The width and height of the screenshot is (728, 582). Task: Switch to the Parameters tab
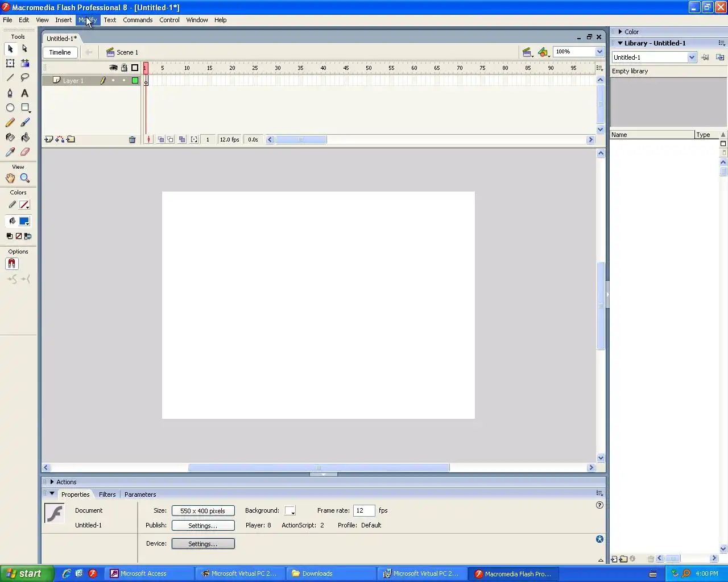coord(140,494)
